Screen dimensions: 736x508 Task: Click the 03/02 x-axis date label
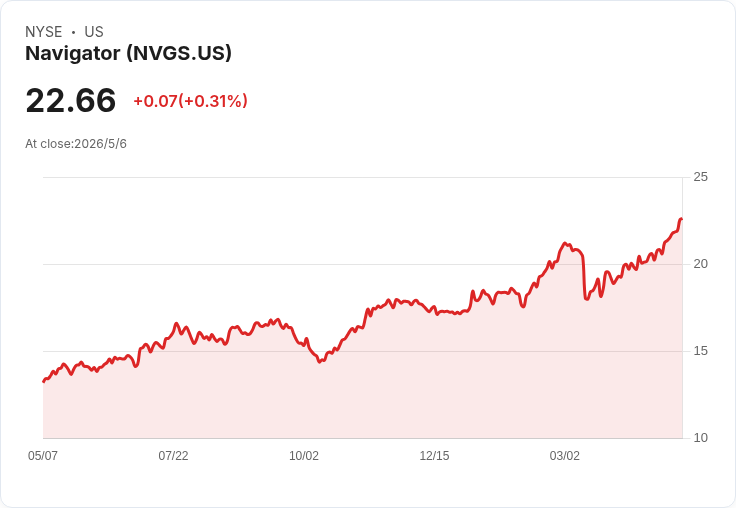565,455
